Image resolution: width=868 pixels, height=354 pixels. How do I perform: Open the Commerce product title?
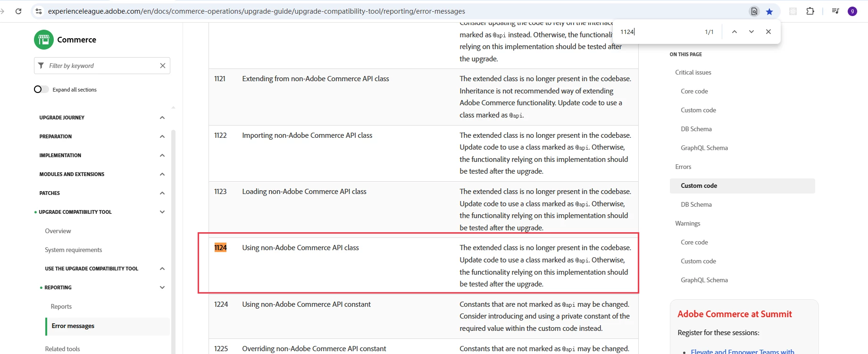(x=76, y=40)
